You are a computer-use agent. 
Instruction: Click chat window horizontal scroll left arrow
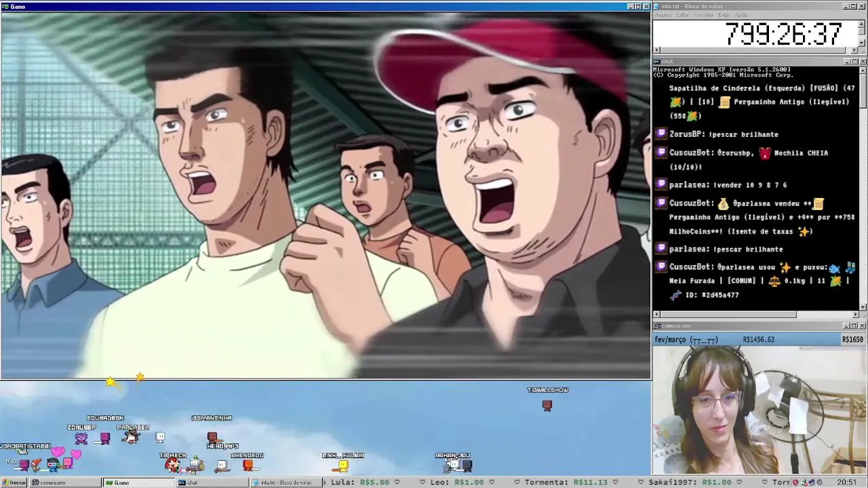[x=656, y=314]
